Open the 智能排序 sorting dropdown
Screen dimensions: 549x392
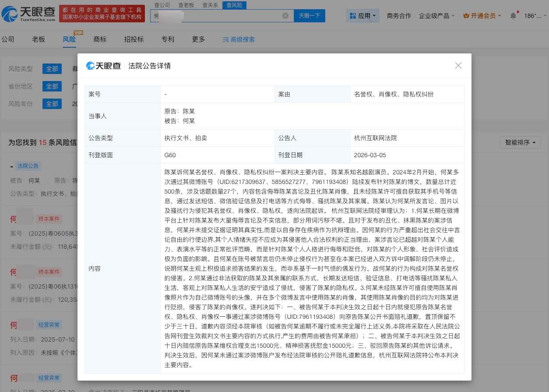coord(519,142)
